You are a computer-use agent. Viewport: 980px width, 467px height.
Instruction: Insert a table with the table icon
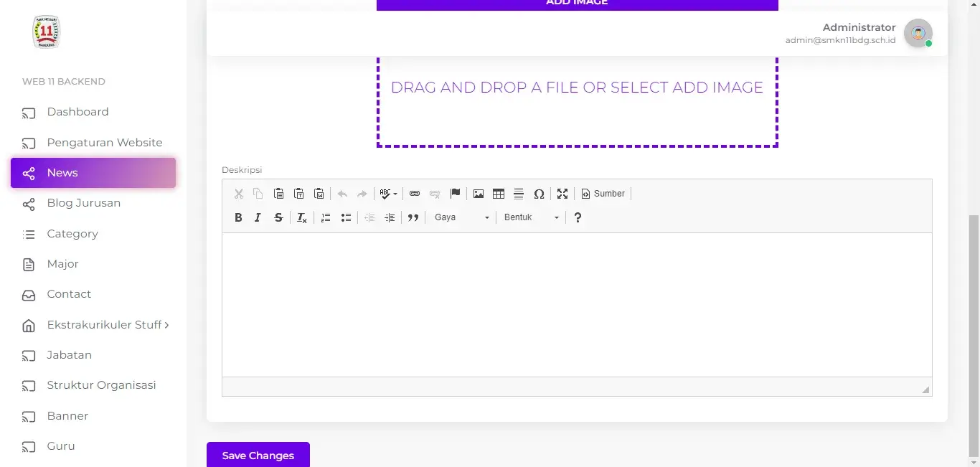pos(499,194)
